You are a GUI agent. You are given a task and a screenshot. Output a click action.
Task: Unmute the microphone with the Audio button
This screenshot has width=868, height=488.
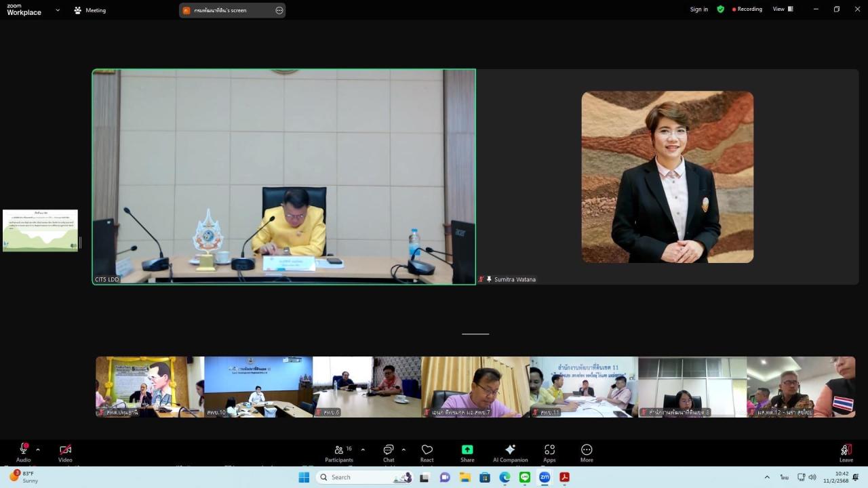click(24, 451)
